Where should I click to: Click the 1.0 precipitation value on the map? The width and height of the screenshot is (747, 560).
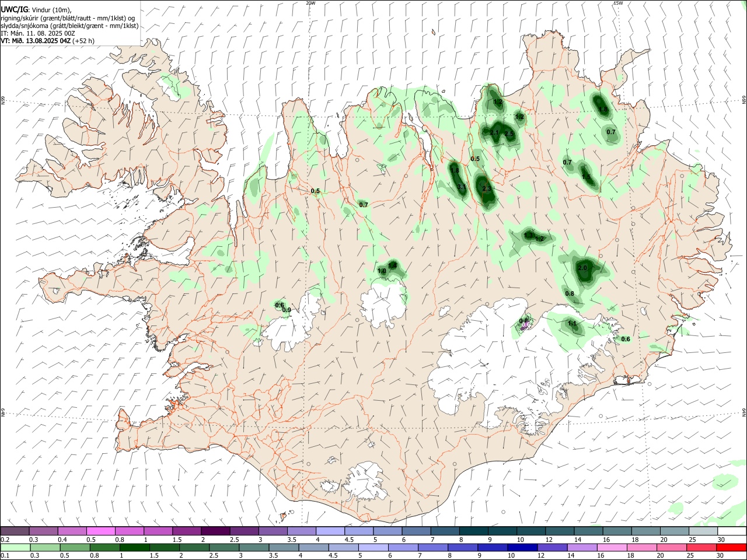(382, 271)
